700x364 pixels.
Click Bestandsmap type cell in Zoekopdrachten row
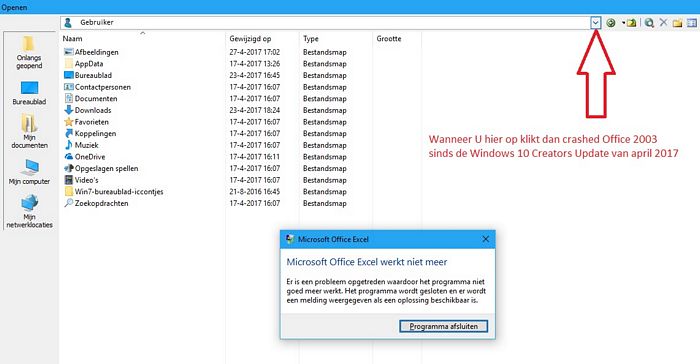325,203
